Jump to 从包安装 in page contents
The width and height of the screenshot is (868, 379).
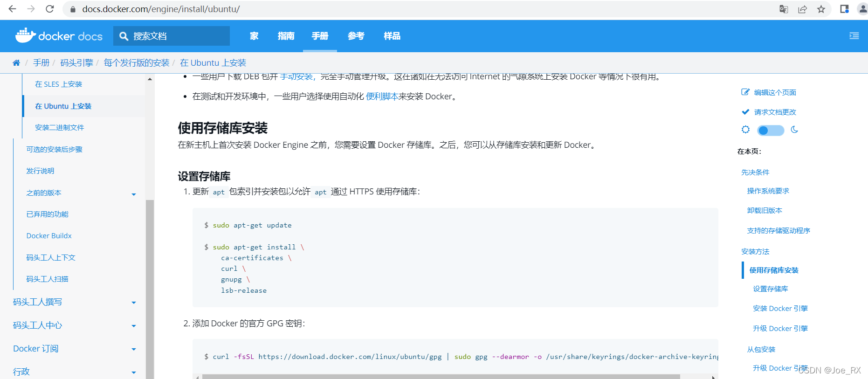click(761, 349)
